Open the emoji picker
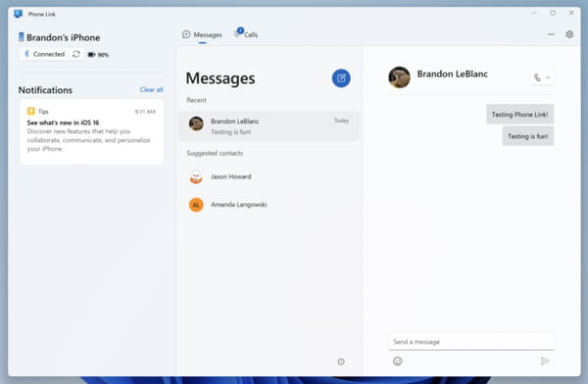Image resolution: width=588 pixels, height=384 pixels. pyautogui.click(x=398, y=361)
